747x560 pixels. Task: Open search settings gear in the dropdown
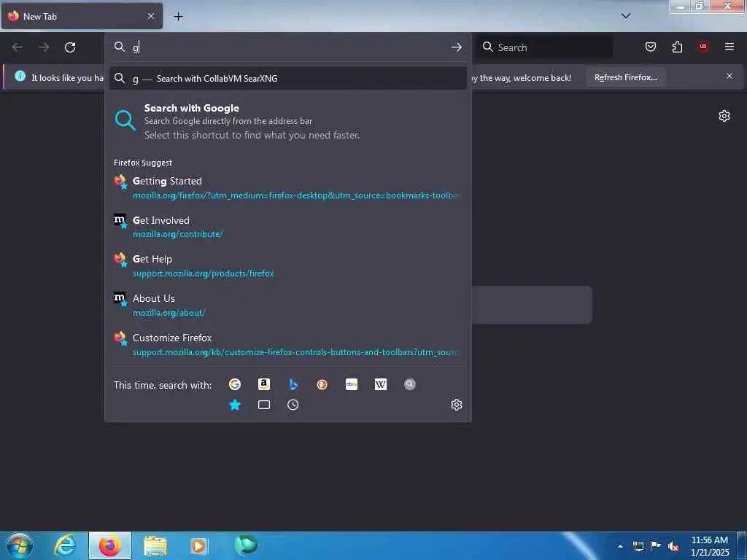tap(457, 405)
